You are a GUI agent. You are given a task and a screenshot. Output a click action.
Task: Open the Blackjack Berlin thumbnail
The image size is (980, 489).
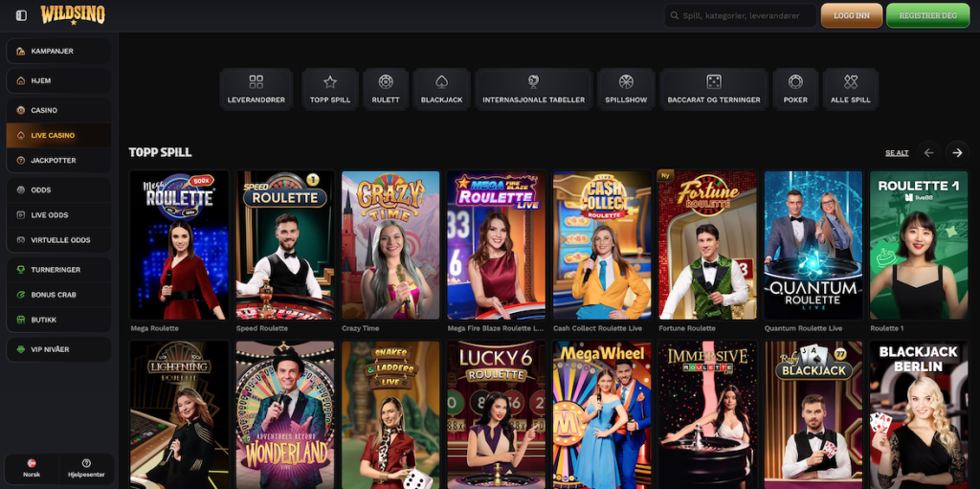click(x=919, y=414)
